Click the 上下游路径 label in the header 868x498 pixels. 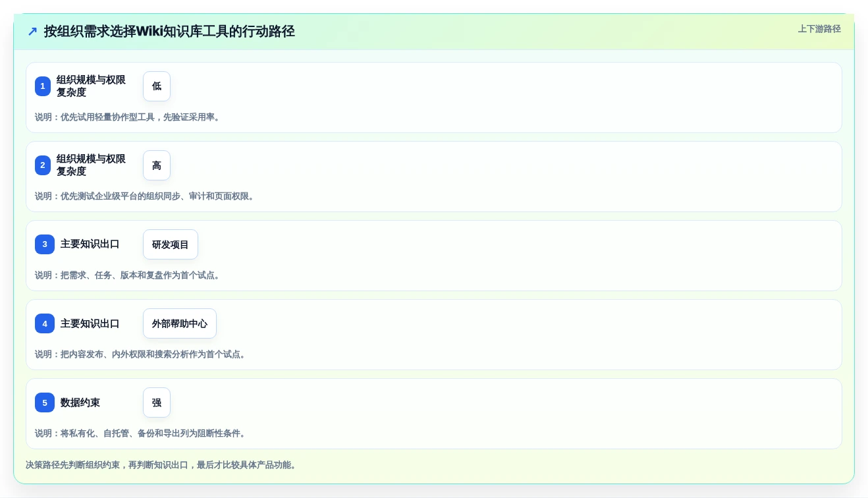(x=819, y=29)
